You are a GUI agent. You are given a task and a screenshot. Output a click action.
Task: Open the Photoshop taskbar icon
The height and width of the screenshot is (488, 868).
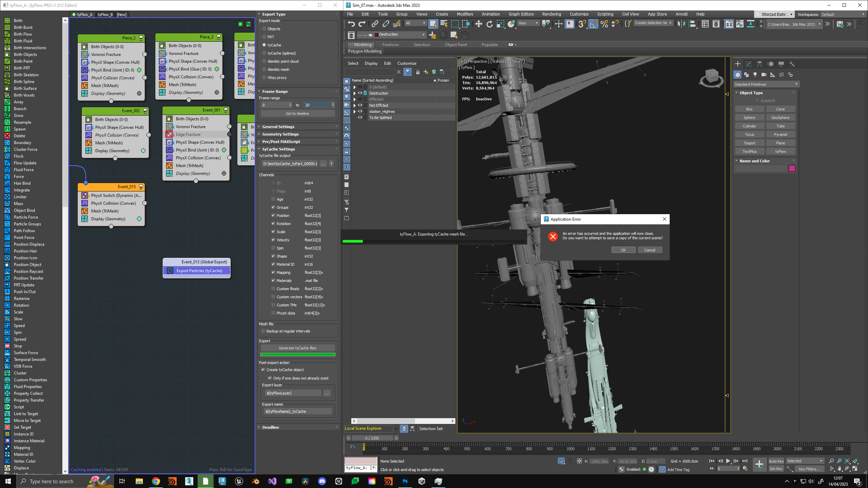(405, 481)
